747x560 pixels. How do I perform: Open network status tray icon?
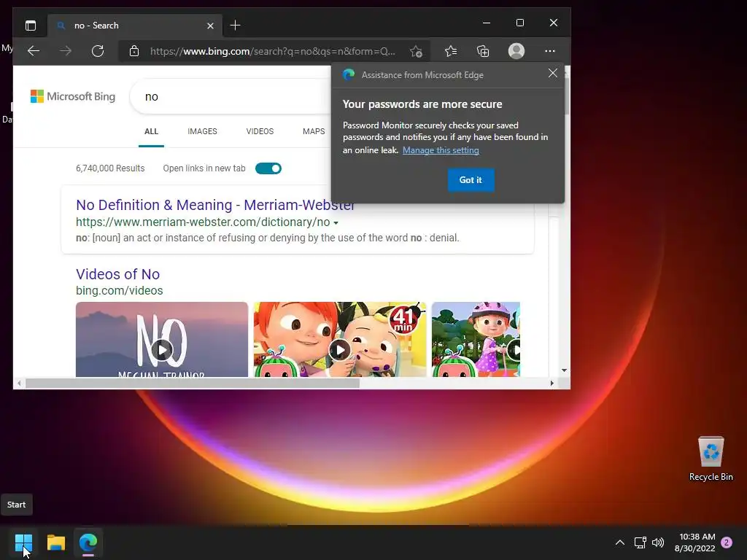(x=640, y=542)
